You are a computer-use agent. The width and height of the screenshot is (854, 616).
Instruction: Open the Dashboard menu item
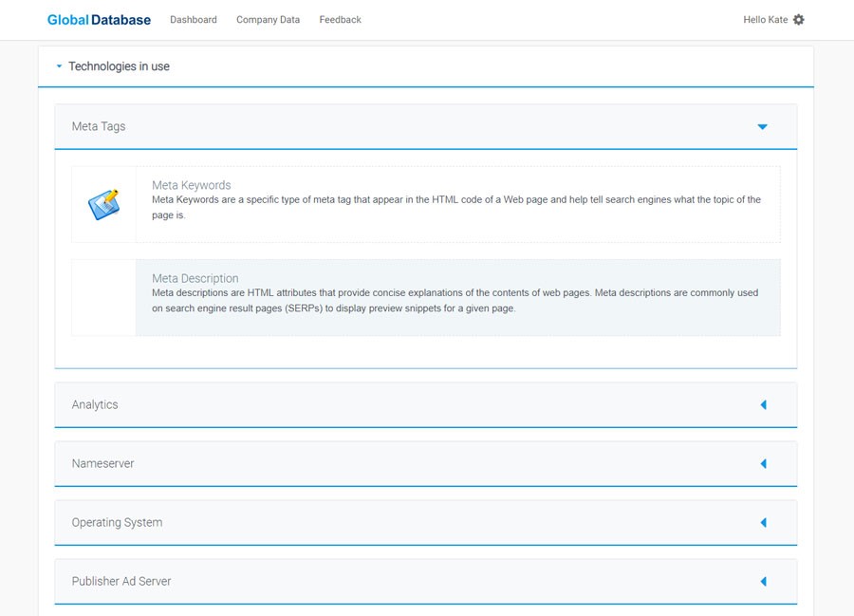[194, 20]
